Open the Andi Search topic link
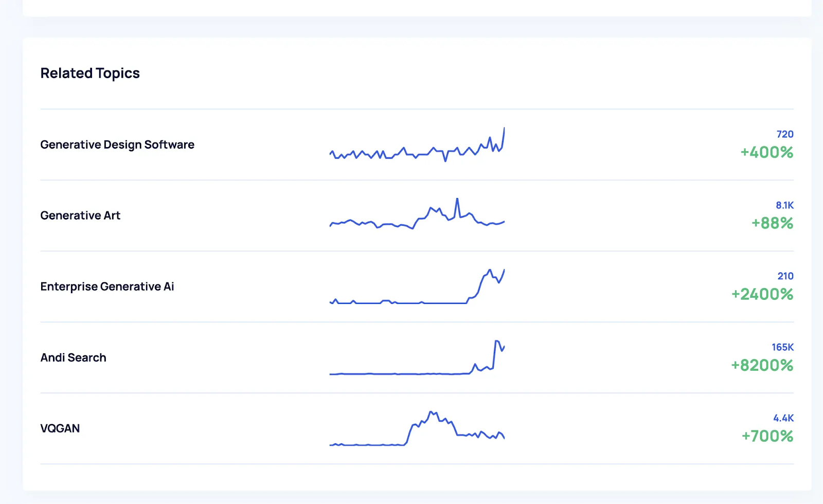This screenshot has height=504, width=823. point(73,357)
